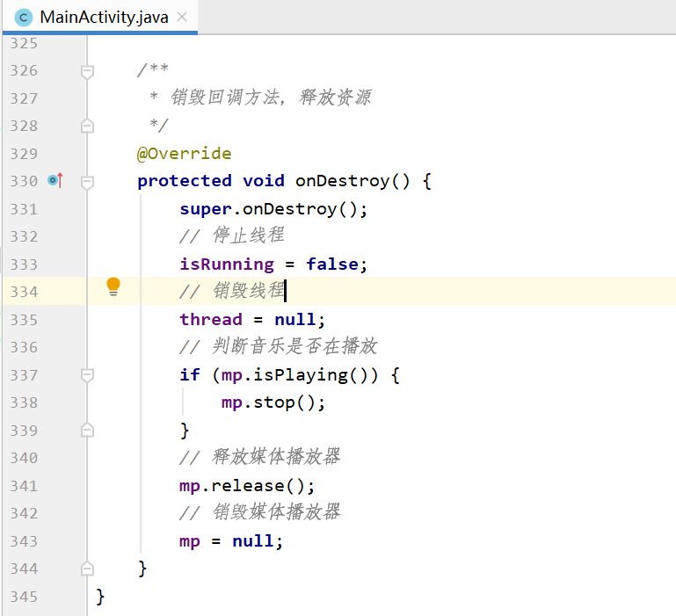Click the mp.stop() call
This screenshot has width=676, height=616.
(x=273, y=402)
